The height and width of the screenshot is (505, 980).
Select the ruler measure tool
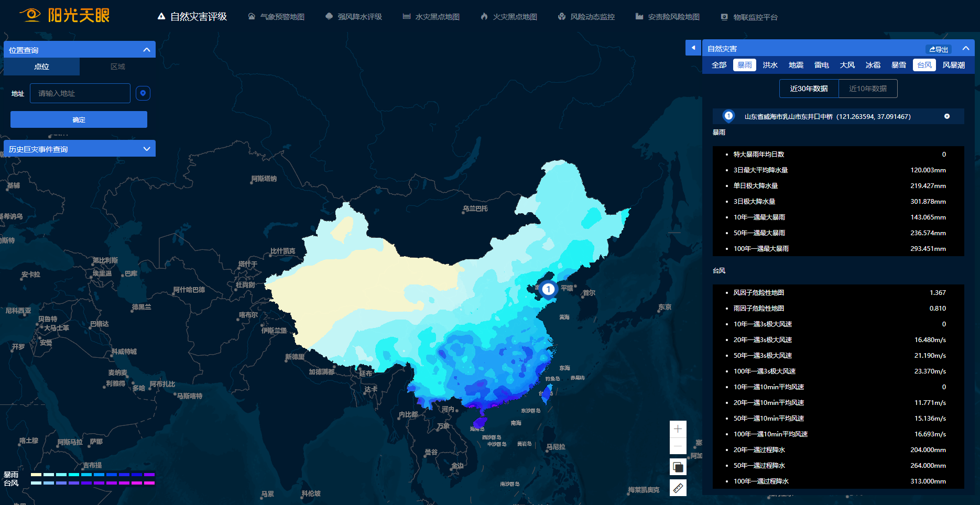tap(678, 488)
